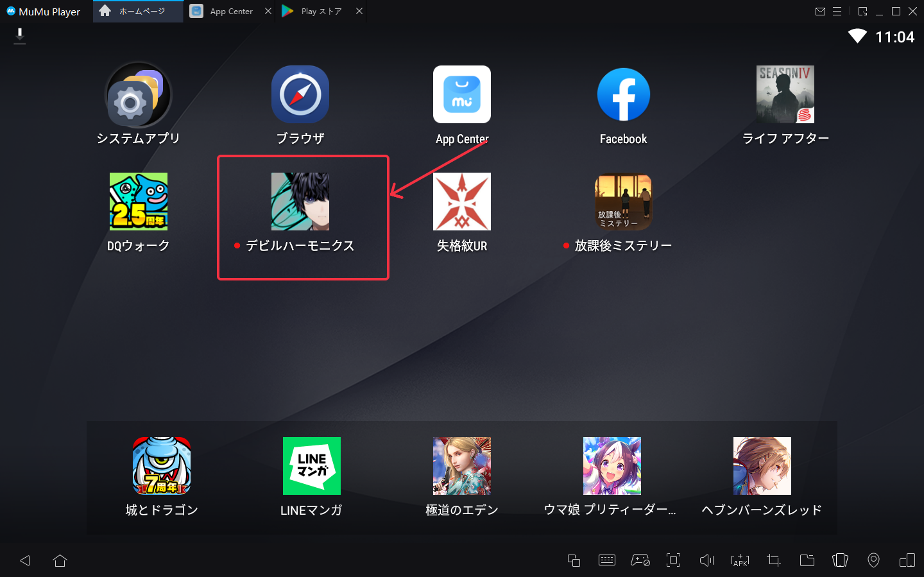Image resolution: width=924 pixels, height=577 pixels.
Task: Open the keyboard mapping icon
Action: click(607, 560)
